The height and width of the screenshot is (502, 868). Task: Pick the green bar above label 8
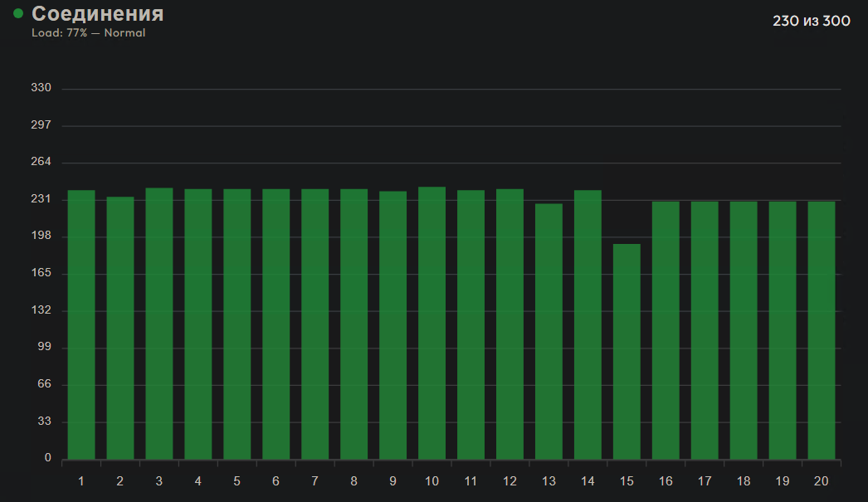354,324
